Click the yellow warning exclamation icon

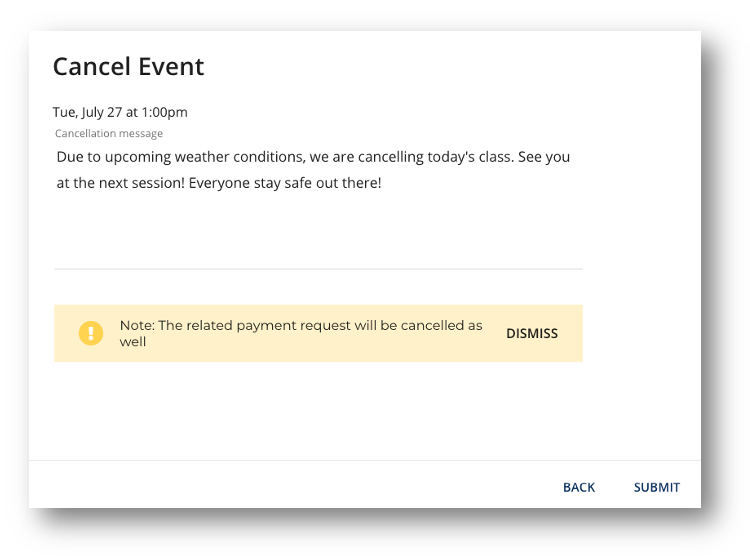pos(91,333)
